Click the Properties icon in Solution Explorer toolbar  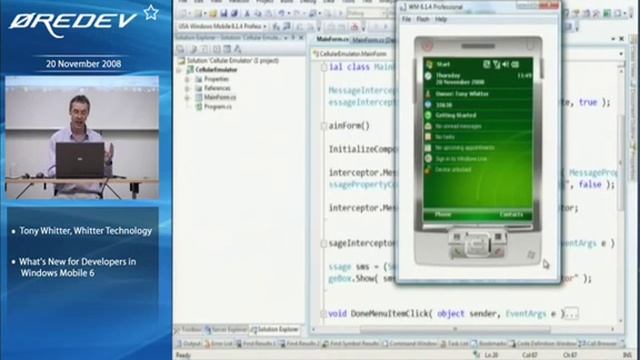(x=180, y=49)
